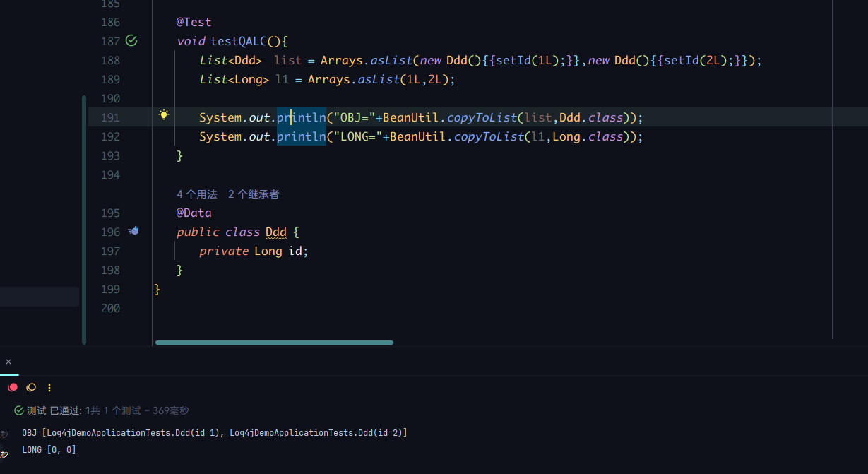
Task: Click the console output line starting with 'OBJ='
Action: click(215, 432)
